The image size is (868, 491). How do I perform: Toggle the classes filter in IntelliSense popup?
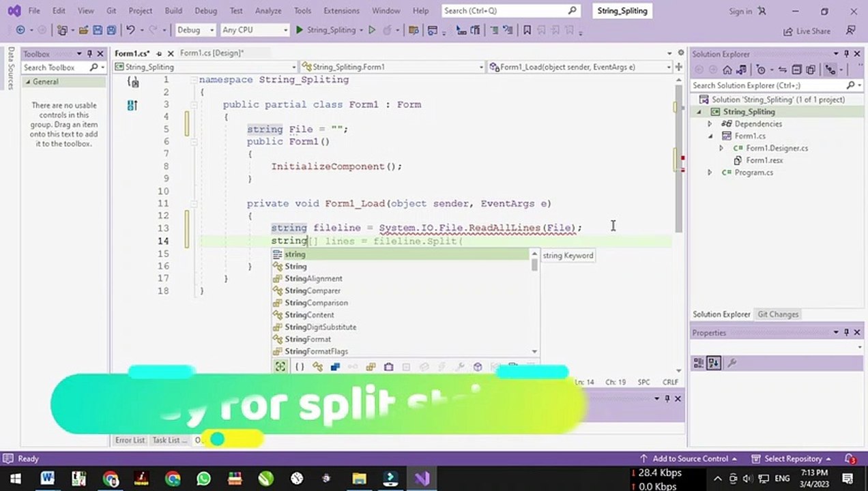click(x=317, y=367)
